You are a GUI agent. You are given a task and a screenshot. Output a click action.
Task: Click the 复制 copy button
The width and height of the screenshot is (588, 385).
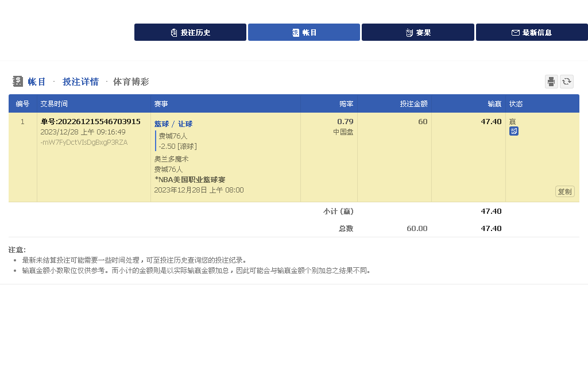[x=565, y=192]
